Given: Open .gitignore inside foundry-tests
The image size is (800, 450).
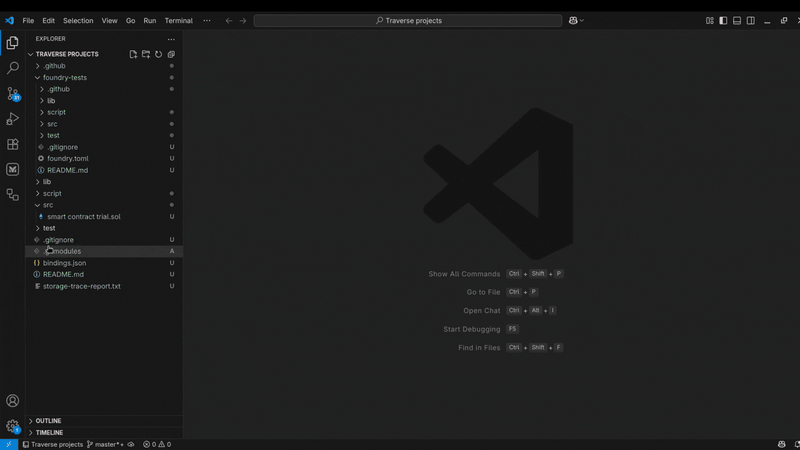Looking at the screenshot, I should pyautogui.click(x=104, y=147).
